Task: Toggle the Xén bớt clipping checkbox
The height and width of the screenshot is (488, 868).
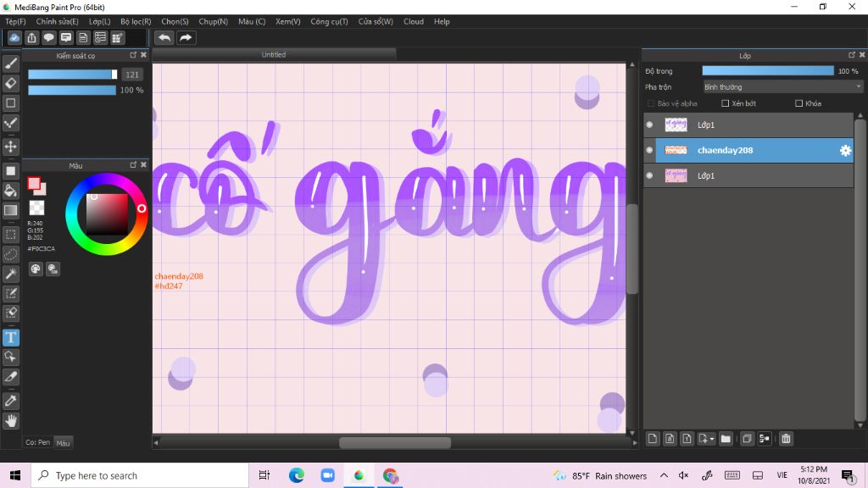Action: pos(726,103)
